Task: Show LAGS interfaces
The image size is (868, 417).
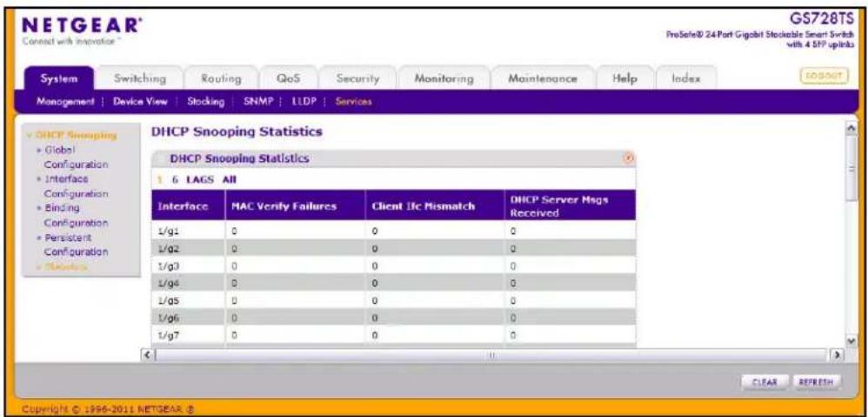Action: 199,179
